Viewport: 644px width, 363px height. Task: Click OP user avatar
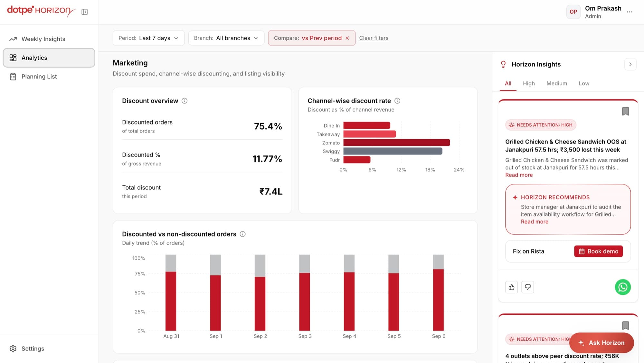click(573, 12)
